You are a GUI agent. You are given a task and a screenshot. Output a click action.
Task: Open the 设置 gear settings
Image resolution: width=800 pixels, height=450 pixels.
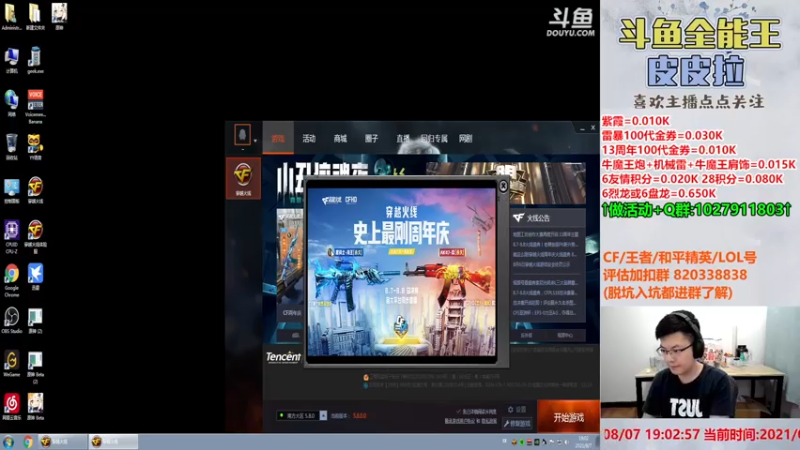[516, 410]
